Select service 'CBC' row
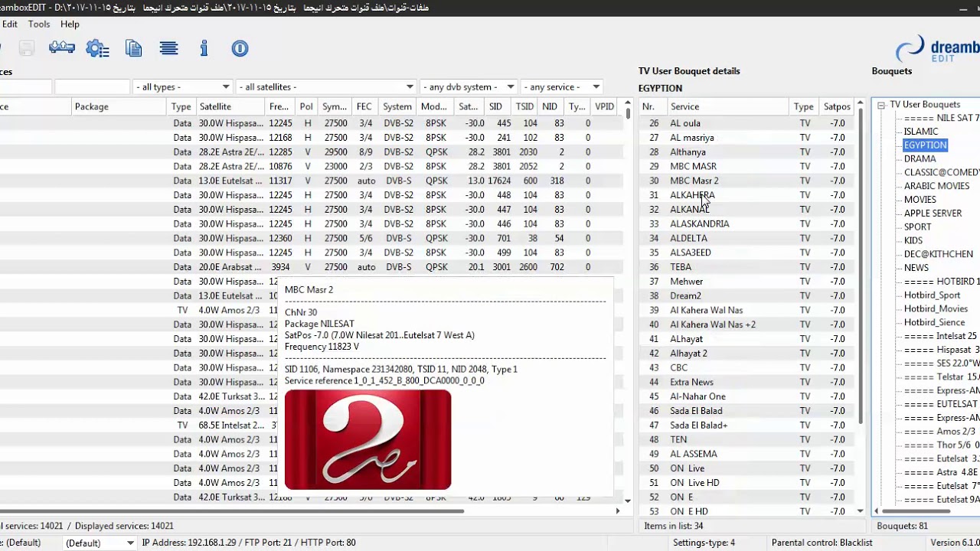 746,368
